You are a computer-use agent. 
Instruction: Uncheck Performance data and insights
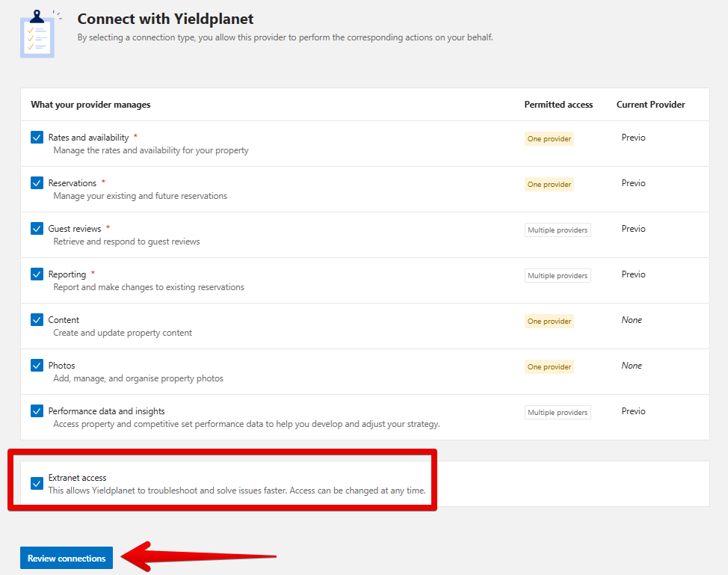click(37, 411)
